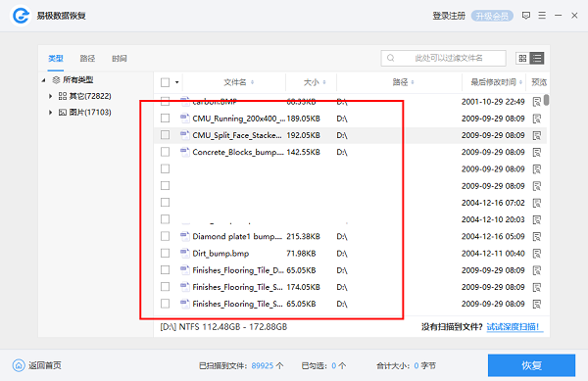Check the CMU_Split_Face_Stacke file checkbox
The image size is (588, 381).
point(165,135)
